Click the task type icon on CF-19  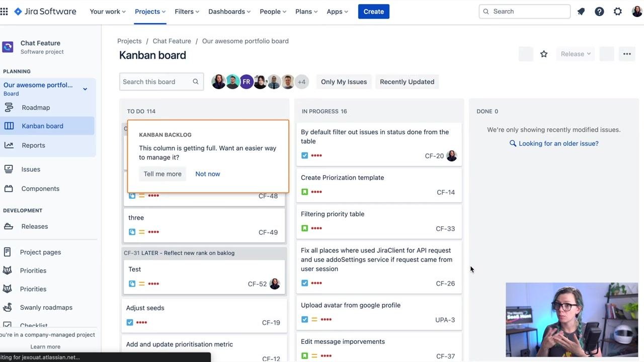click(130, 322)
